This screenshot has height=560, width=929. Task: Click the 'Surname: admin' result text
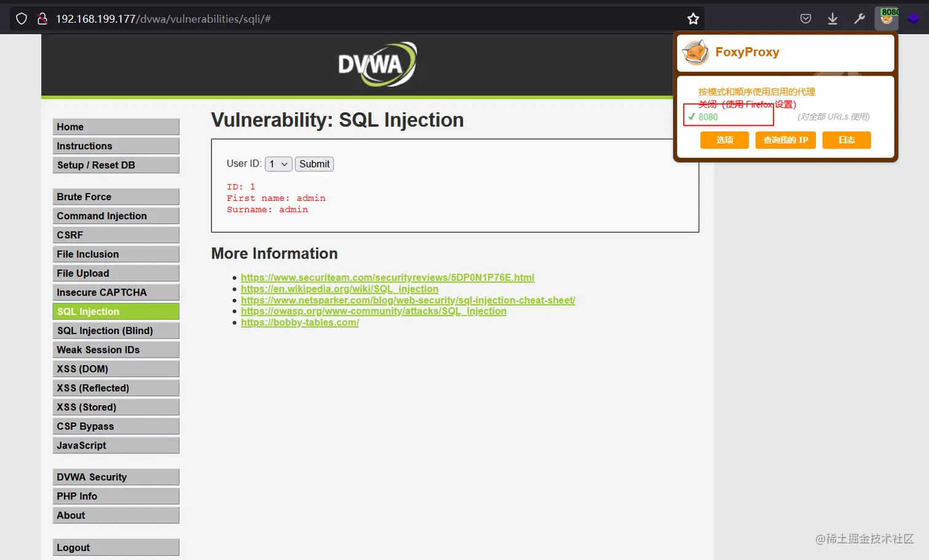point(267,209)
